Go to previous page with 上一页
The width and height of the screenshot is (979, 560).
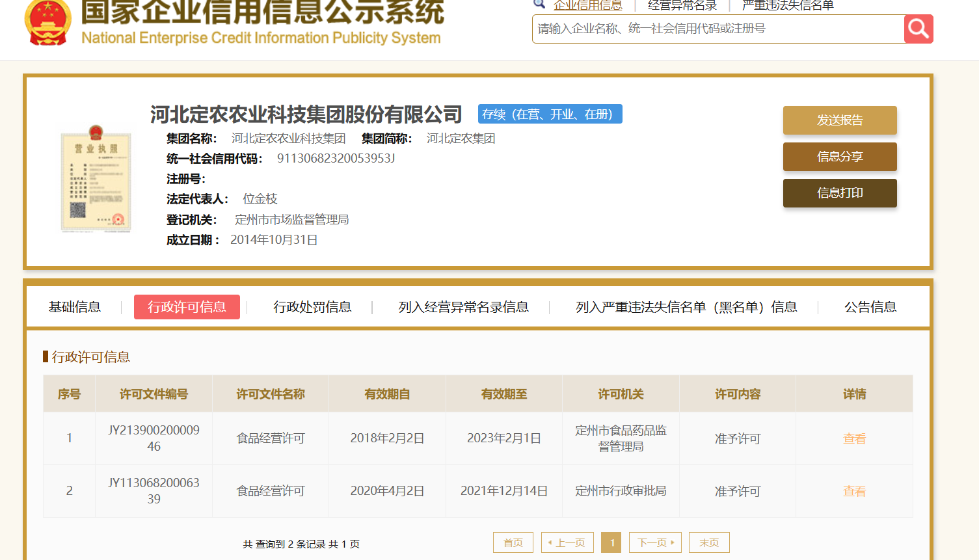point(567,542)
